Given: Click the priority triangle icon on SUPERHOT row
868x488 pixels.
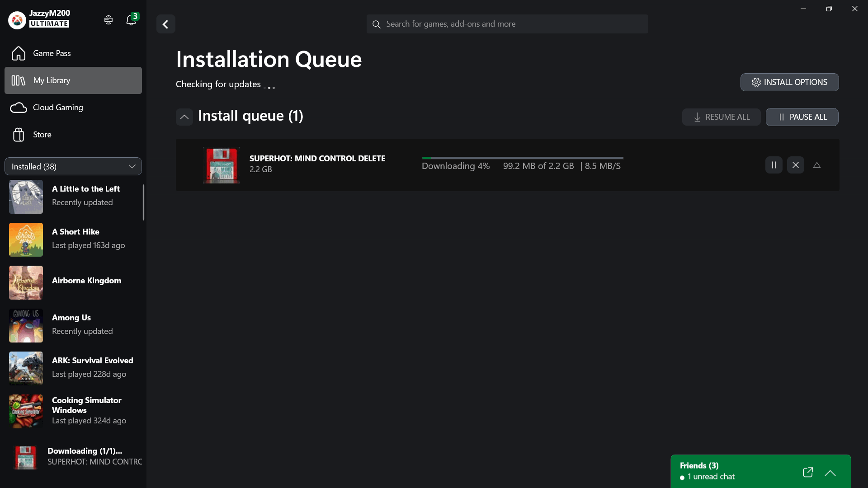Looking at the screenshot, I should [816, 165].
